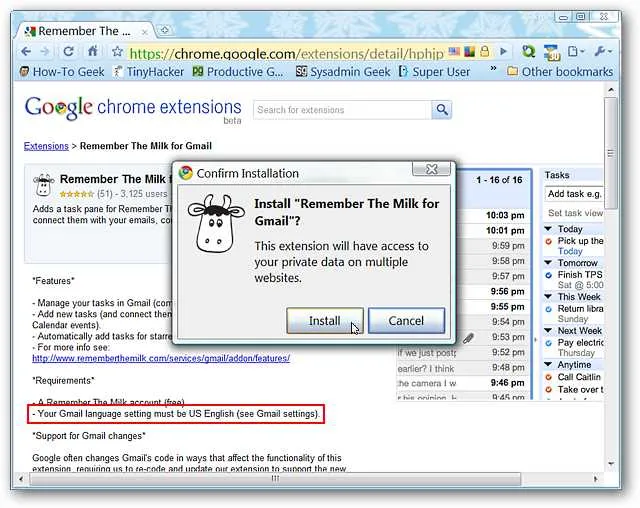Collapse the Tomorrow task group
640x508 pixels.
pos(549,262)
